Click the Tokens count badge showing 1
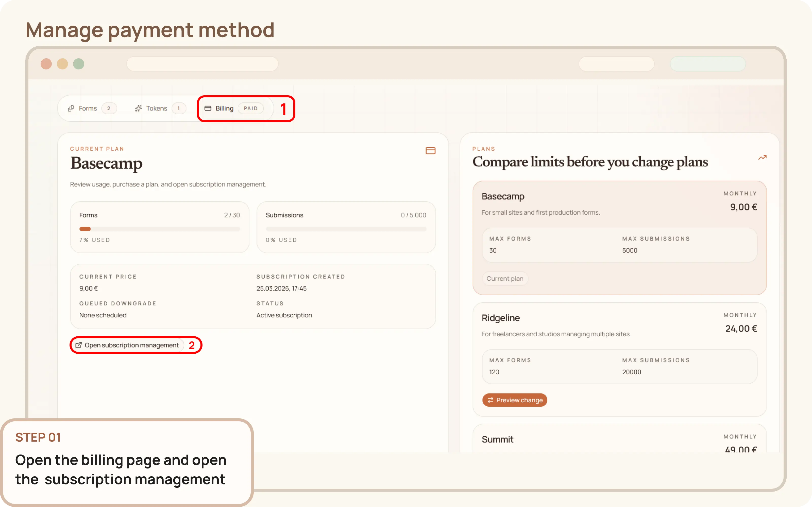The height and width of the screenshot is (507, 812). click(179, 108)
